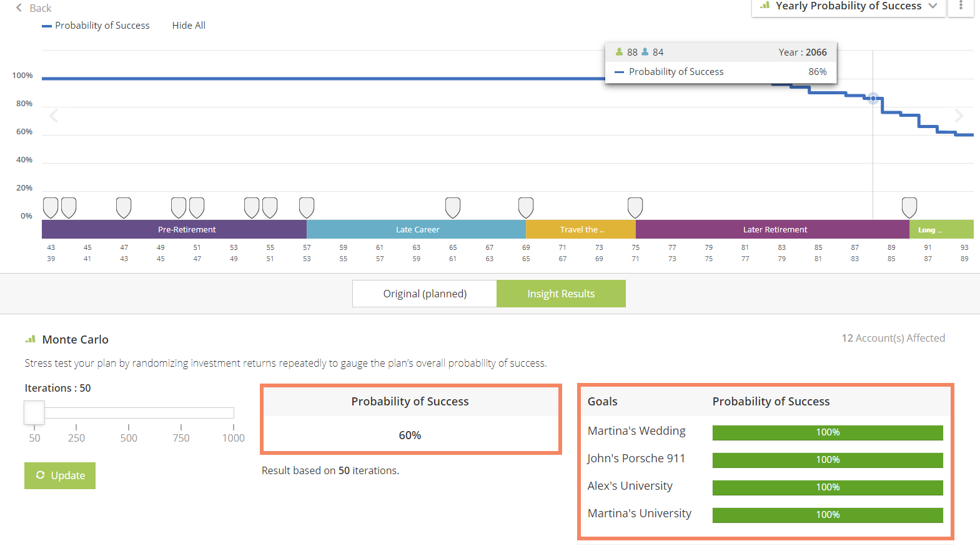
Task: Select the Late Career stage bar
Action: coord(417,229)
